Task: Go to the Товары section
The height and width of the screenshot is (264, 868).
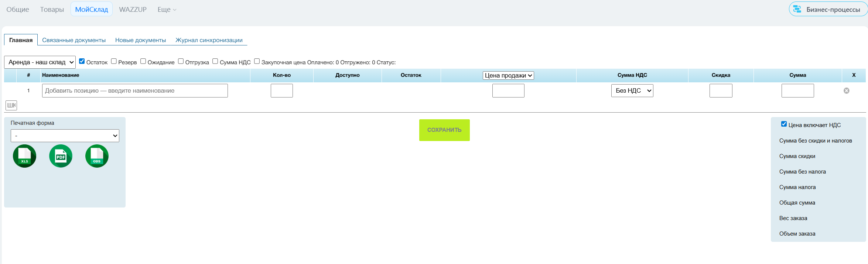Action: coord(52,10)
